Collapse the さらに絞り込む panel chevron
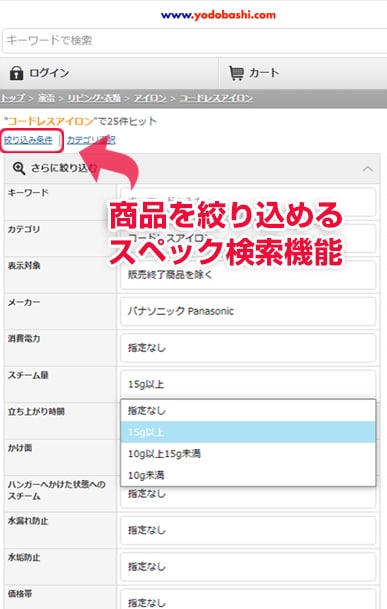 click(x=368, y=169)
